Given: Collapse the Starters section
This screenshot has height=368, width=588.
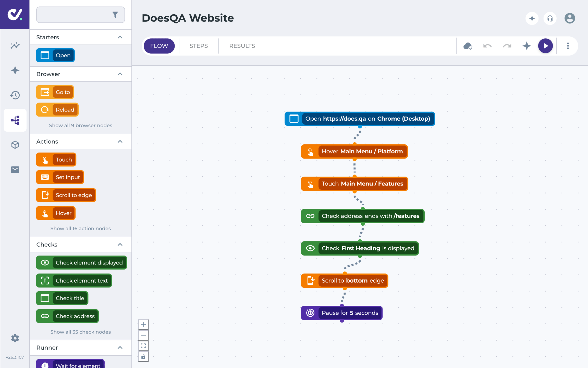Looking at the screenshot, I should click(x=120, y=37).
